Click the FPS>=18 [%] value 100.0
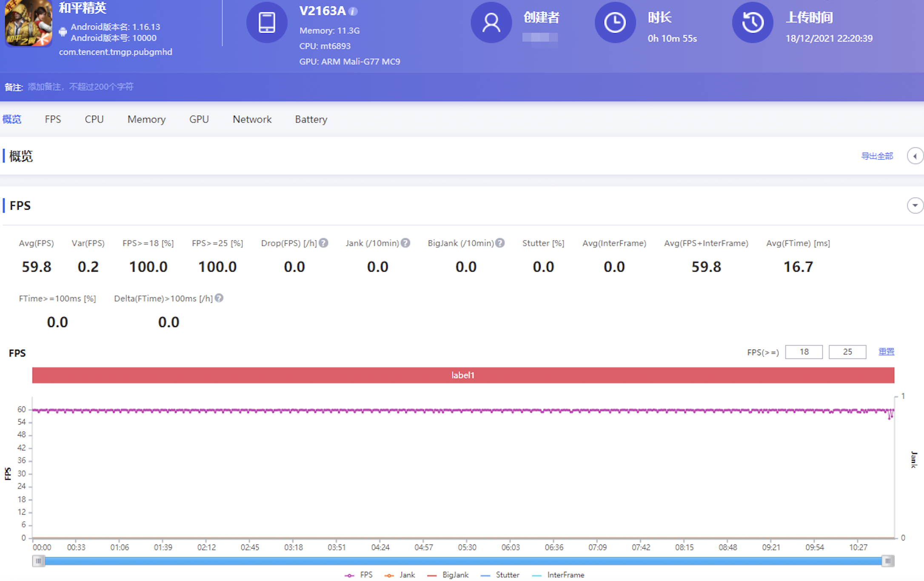The height and width of the screenshot is (581, 924). pyautogui.click(x=148, y=267)
